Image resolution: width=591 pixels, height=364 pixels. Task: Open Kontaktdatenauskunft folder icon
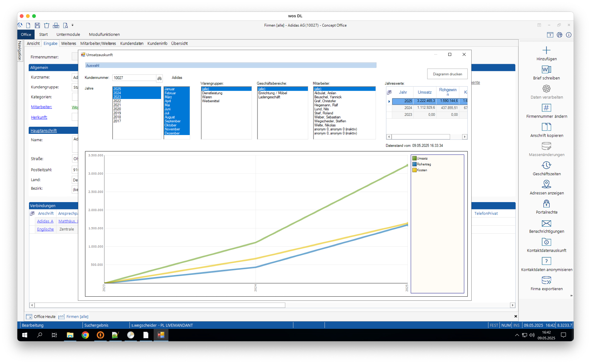click(546, 242)
